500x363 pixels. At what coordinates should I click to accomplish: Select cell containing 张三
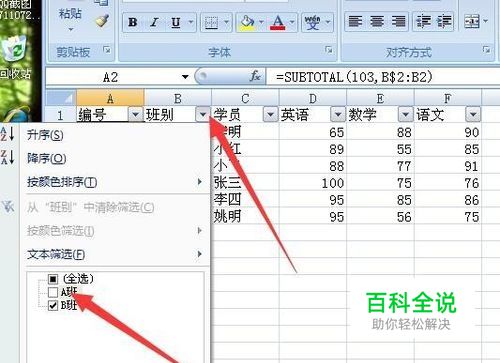pos(245,183)
